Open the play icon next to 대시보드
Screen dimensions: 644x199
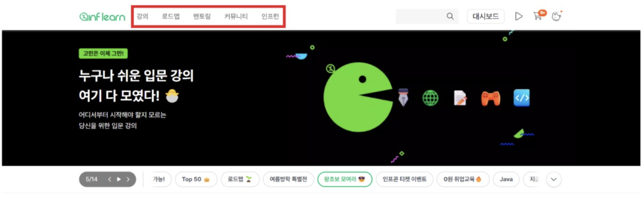pos(518,16)
